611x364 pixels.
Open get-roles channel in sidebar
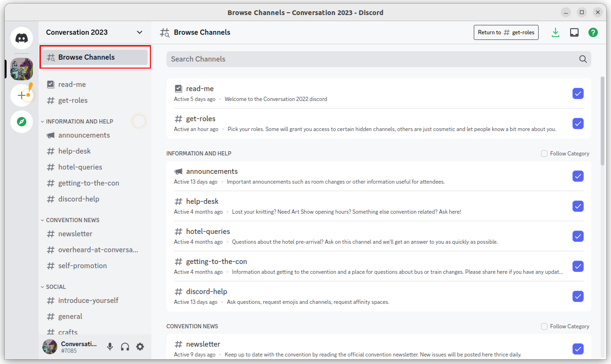(x=95, y=101)
